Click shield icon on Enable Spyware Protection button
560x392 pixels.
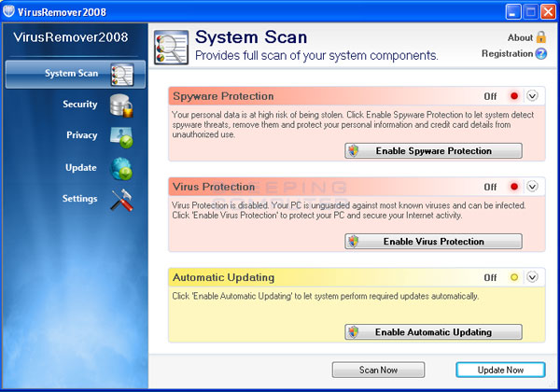tap(353, 150)
